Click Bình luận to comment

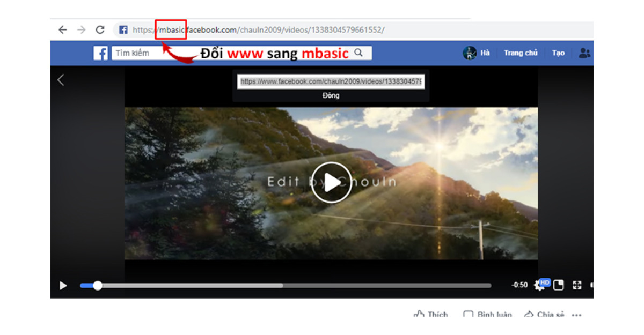point(488,315)
